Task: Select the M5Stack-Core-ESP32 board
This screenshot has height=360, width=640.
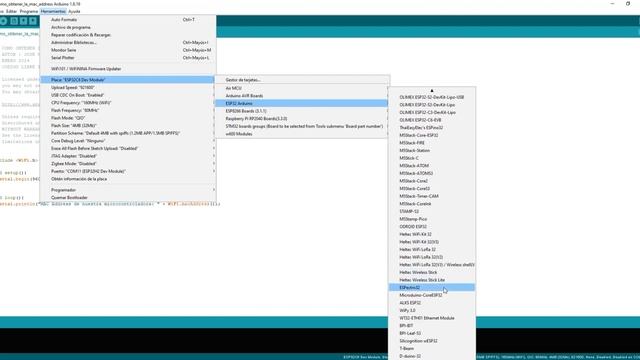Action: [432, 135]
